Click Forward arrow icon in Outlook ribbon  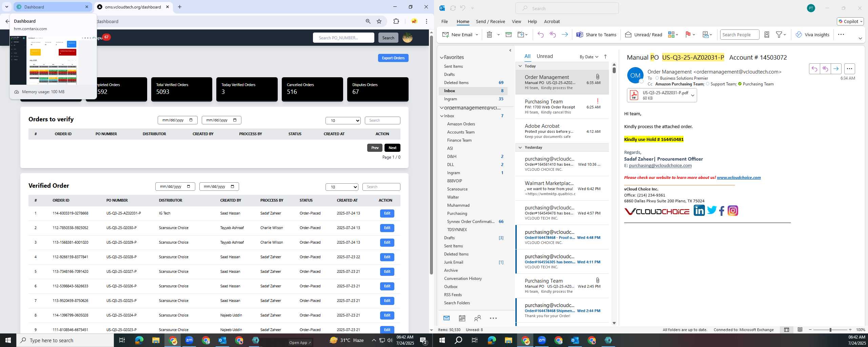click(x=565, y=35)
